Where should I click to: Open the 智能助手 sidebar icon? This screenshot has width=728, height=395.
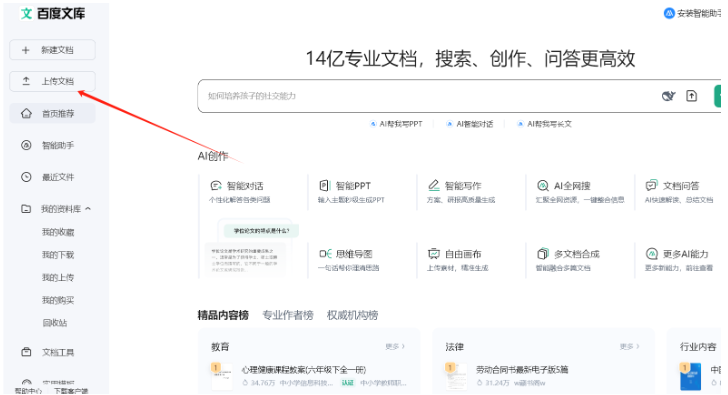coord(26,145)
